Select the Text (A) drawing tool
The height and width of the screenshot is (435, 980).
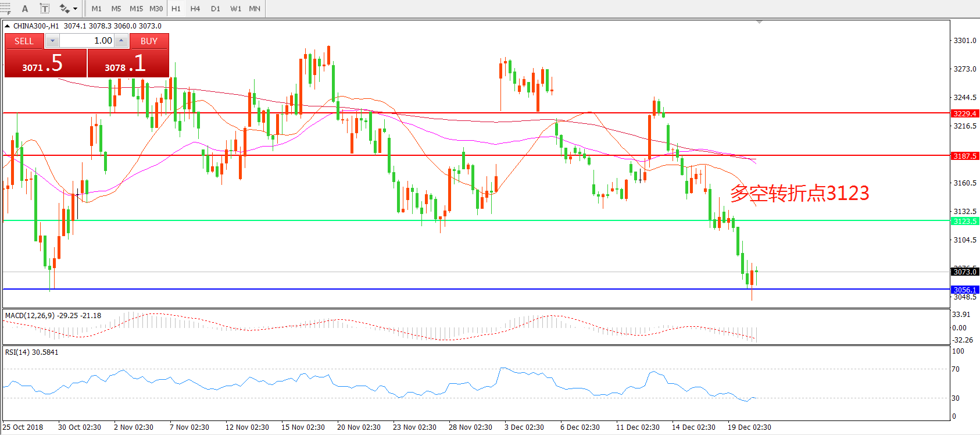coord(25,9)
